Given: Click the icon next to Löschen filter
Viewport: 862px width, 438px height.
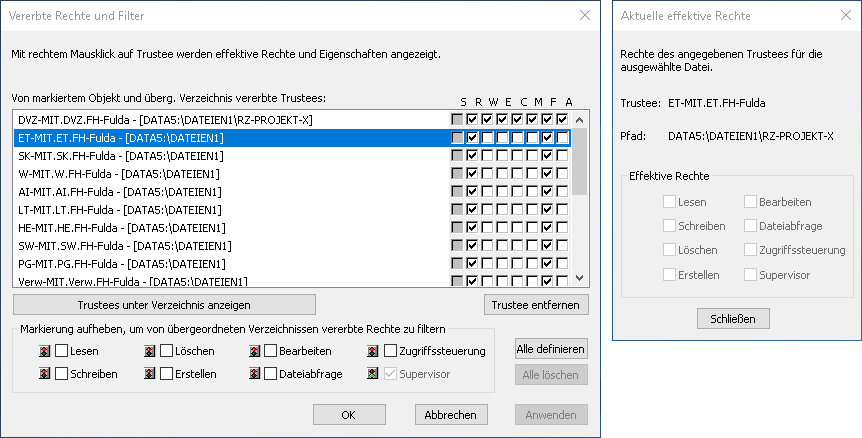Looking at the screenshot, I should pyautogui.click(x=149, y=351).
